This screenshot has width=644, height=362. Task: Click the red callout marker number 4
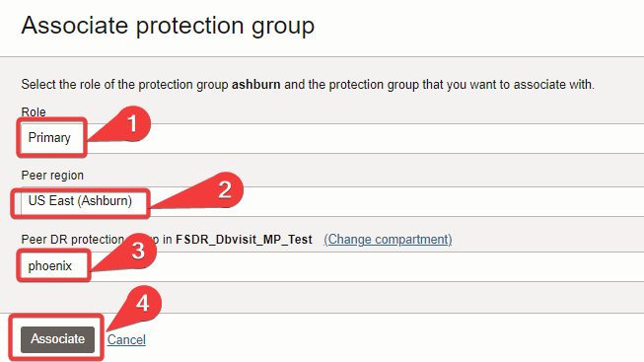pyautogui.click(x=143, y=303)
